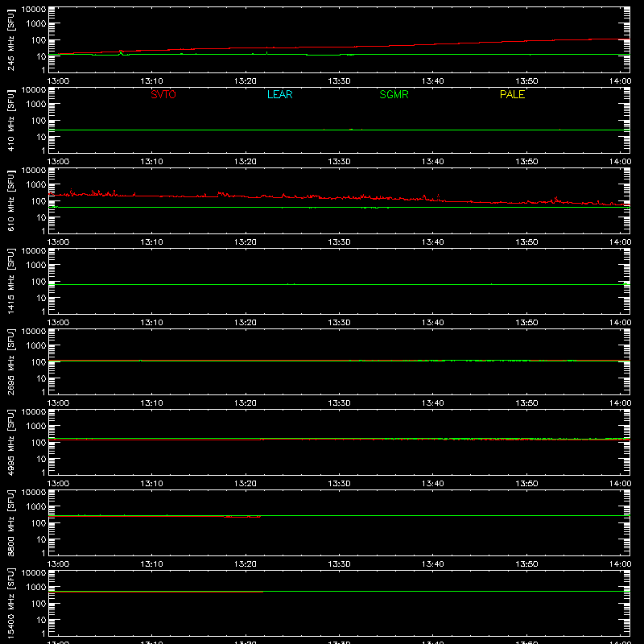This screenshot has height=644, width=644.
Task: Click 13:30 label below the 4995 MHz plot
Action: click(x=339, y=484)
